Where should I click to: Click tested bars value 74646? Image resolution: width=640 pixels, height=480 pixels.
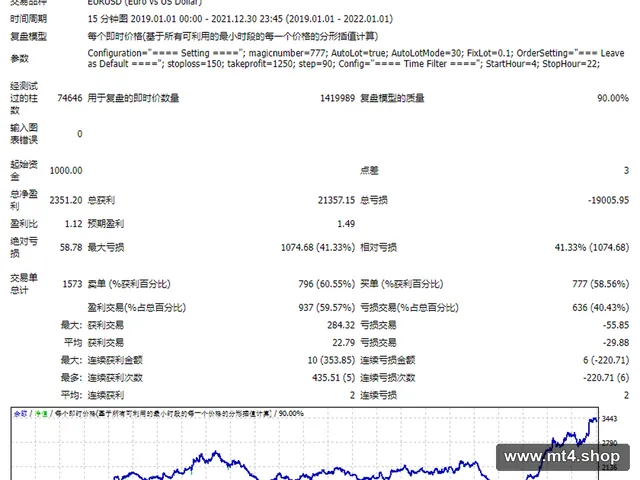[70, 98]
